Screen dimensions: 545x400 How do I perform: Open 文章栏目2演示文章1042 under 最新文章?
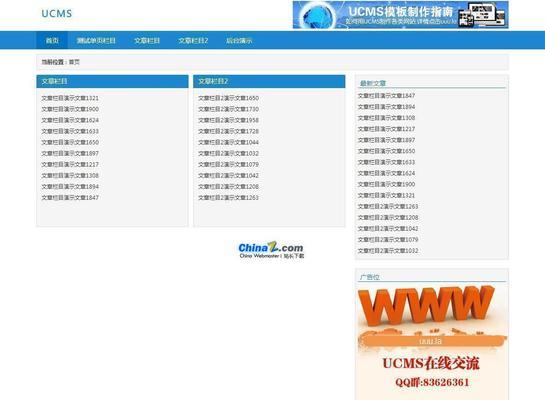coord(388,229)
